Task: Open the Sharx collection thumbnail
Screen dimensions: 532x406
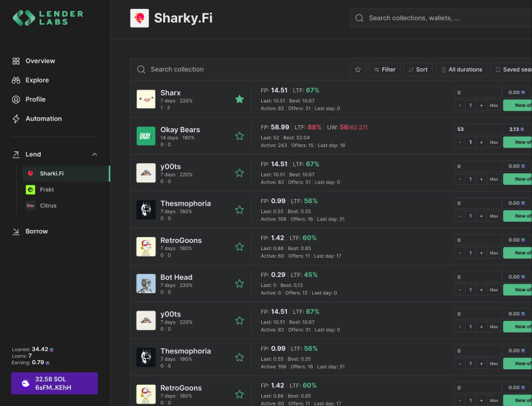Action: coord(146,99)
